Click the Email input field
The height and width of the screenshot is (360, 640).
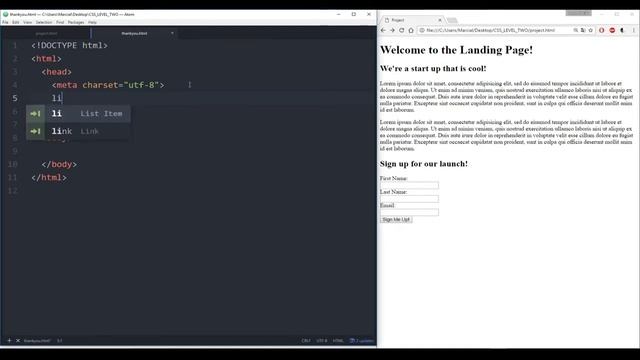click(409, 212)
